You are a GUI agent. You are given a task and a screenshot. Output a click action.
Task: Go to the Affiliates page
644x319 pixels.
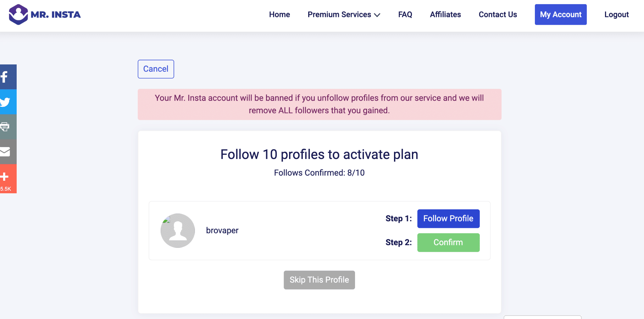(445, 14)
